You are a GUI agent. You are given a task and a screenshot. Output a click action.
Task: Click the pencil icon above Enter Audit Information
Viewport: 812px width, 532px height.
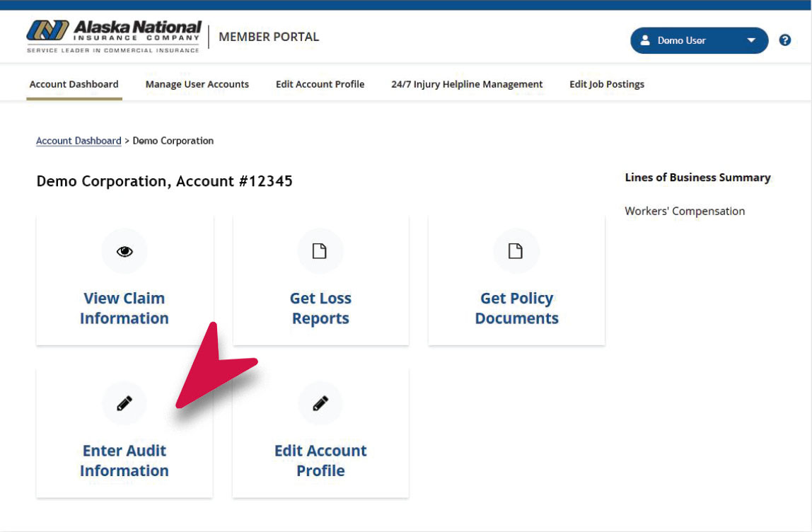[x=124, y=403]
